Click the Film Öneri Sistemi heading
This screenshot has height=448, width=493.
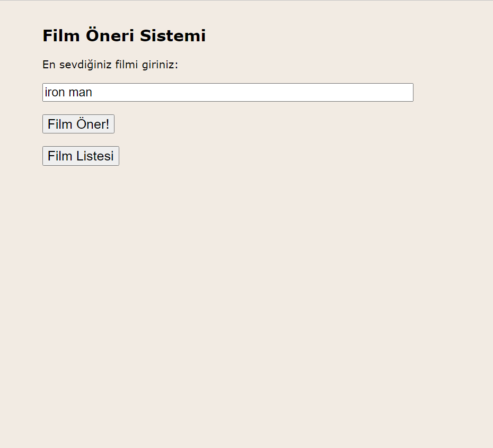(124, 35)
